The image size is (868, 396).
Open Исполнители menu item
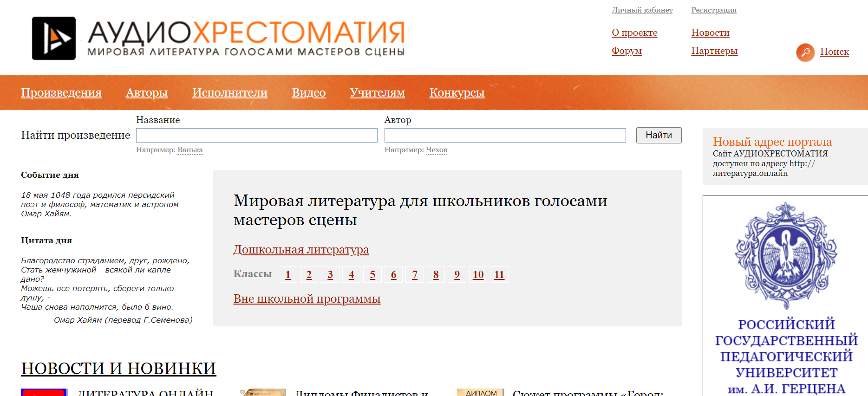tap(230, 92)
